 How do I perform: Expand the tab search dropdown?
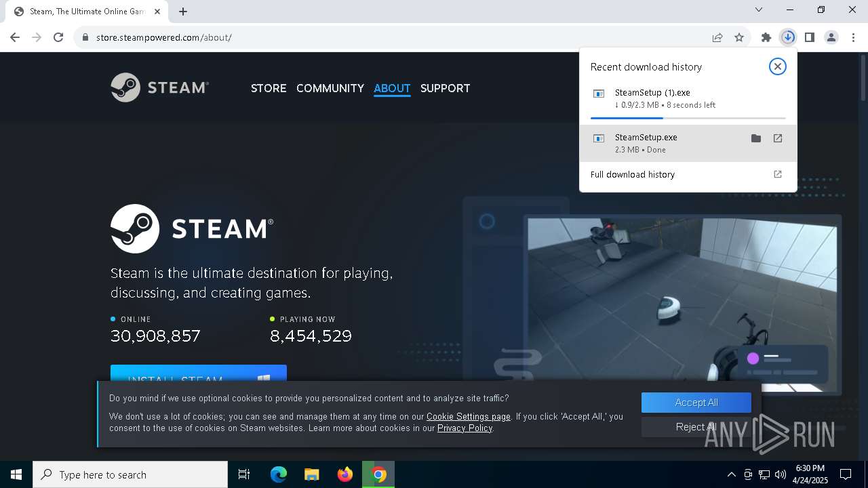point(759,9)
